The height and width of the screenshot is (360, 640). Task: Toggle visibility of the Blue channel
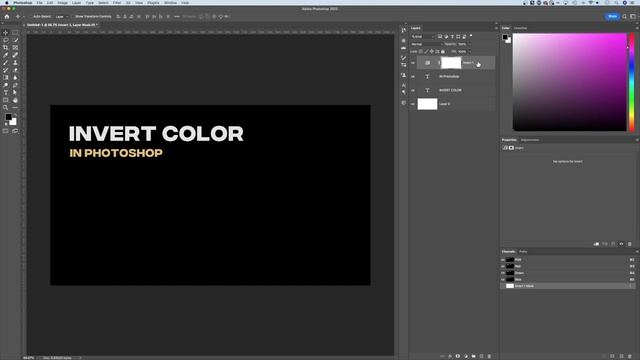click(x=503, y=280)
